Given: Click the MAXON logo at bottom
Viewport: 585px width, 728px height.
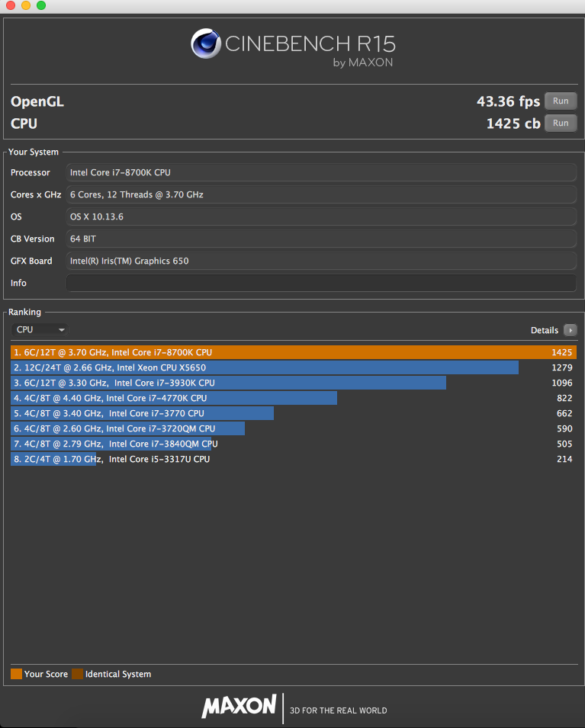Looking at the screenshot, I should (239, 707).
